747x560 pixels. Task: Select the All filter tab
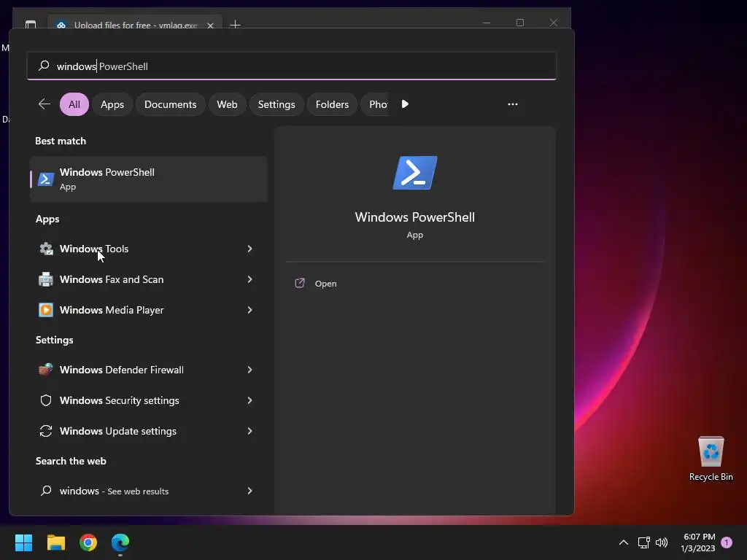click(74, 104)
